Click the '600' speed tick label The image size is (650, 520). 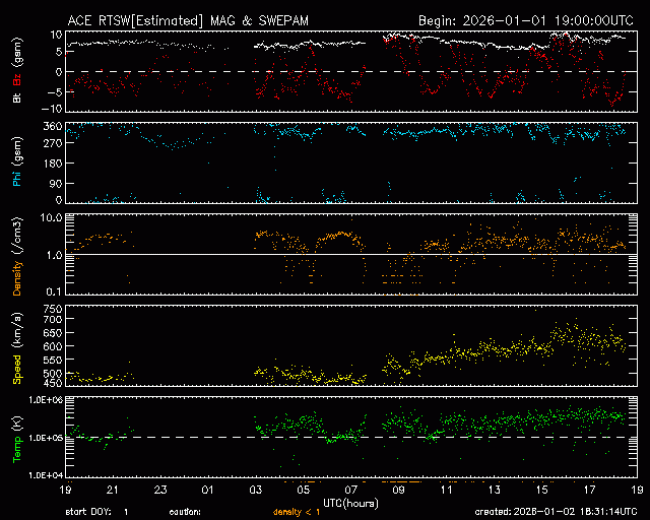[53, 346]
